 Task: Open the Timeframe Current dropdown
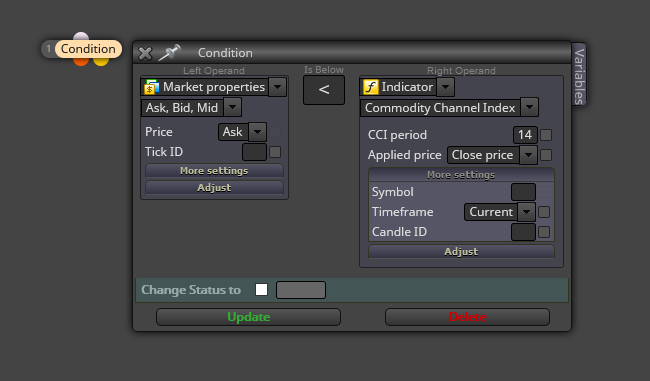pyautogui.click(x=526, y=212)
